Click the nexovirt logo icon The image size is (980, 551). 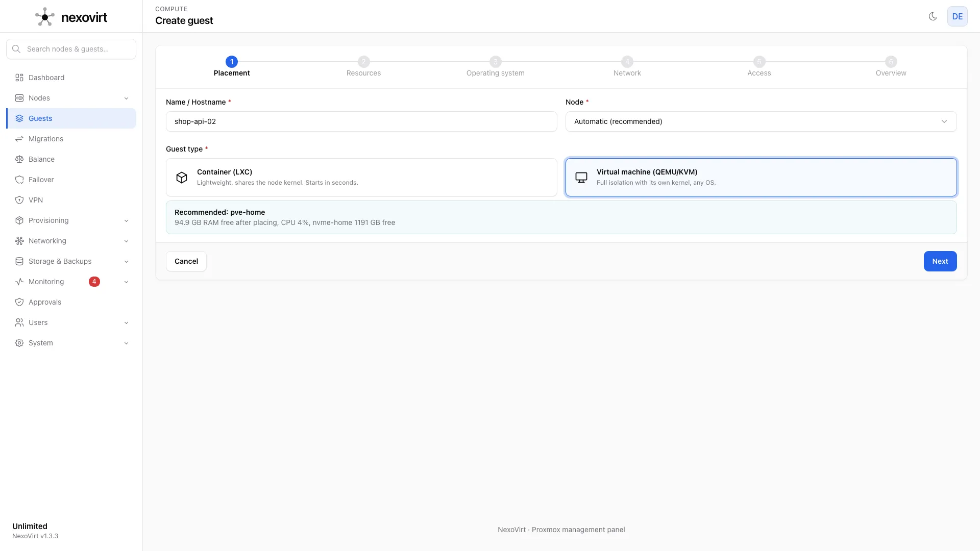click(45, 17)
